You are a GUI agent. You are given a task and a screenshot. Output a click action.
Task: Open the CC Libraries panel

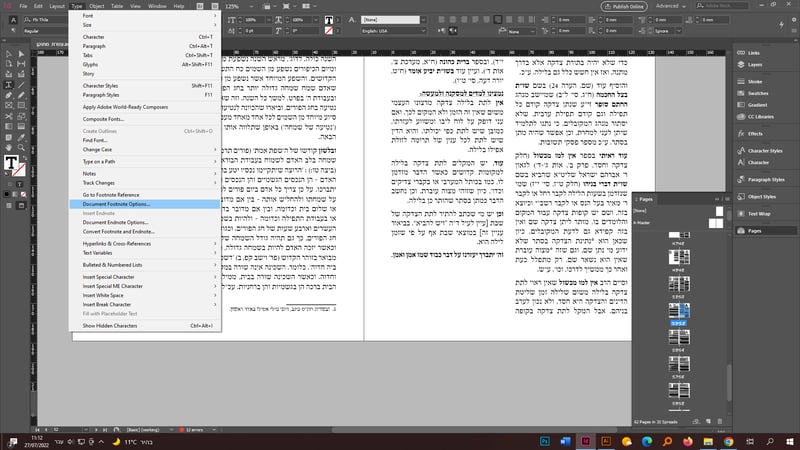coord(761,115)
